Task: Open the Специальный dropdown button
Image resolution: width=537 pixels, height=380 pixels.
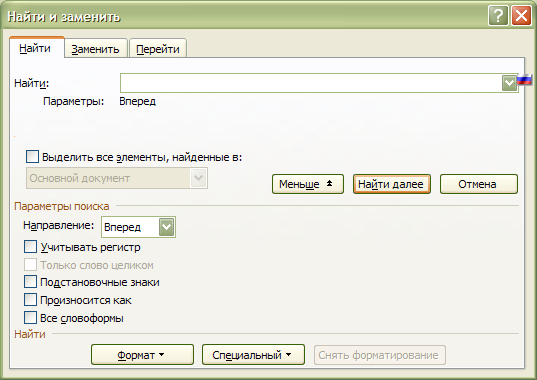Action: 253,355
